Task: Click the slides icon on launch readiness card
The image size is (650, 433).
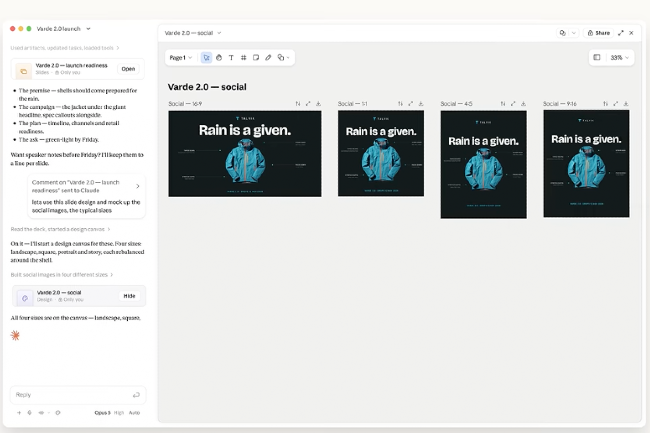Action: [x=24, y=71]
